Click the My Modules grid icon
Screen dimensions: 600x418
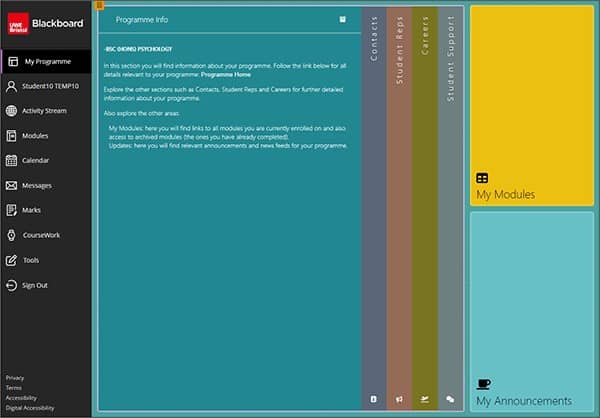(482, 178)
